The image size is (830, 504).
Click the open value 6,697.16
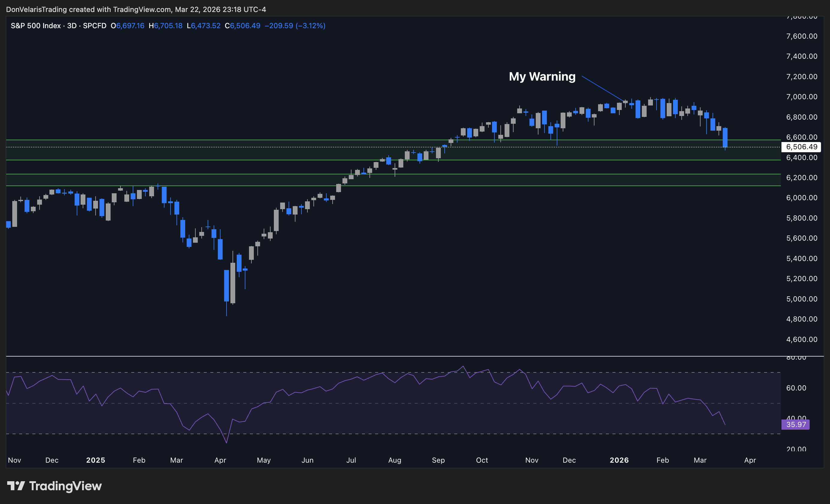[130, 25]
